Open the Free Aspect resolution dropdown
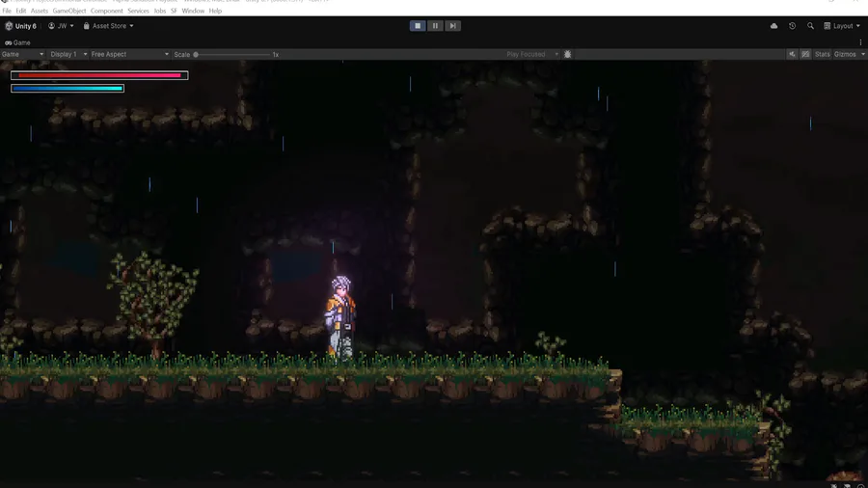Viewport: 868px width, 488px height. pyautogui.click(x=129, y=54)
